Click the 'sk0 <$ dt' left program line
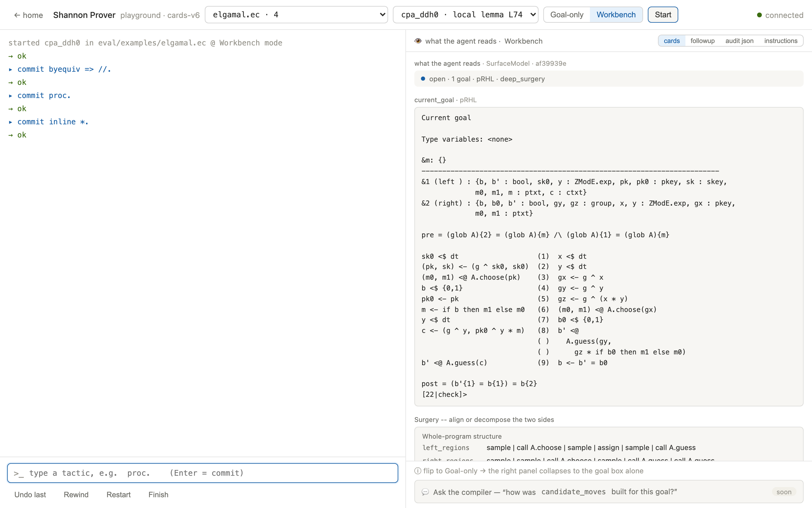812x508 pixels. (440, 256)
